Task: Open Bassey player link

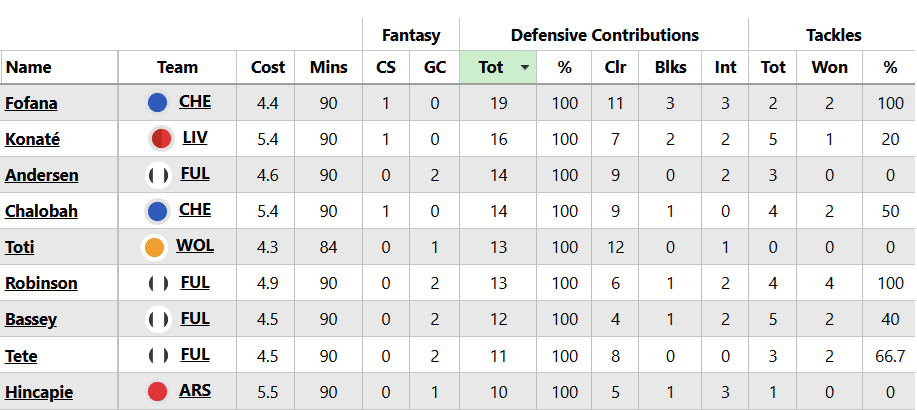Action: coord(31,319)
